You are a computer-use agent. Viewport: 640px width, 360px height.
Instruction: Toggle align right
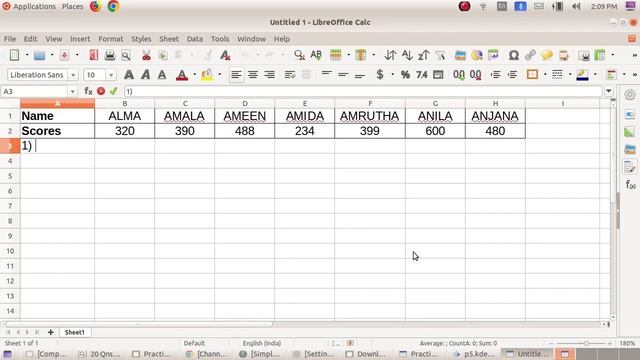269,75
